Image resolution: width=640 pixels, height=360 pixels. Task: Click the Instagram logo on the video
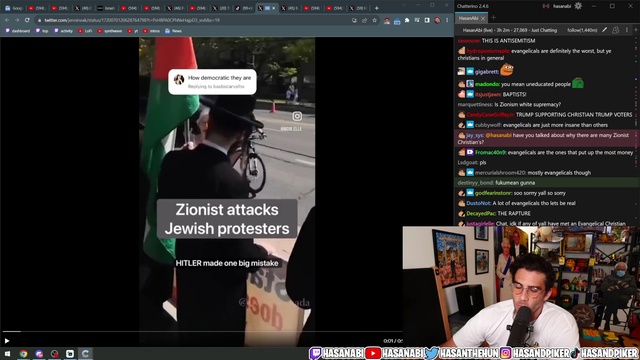point(297,116)
